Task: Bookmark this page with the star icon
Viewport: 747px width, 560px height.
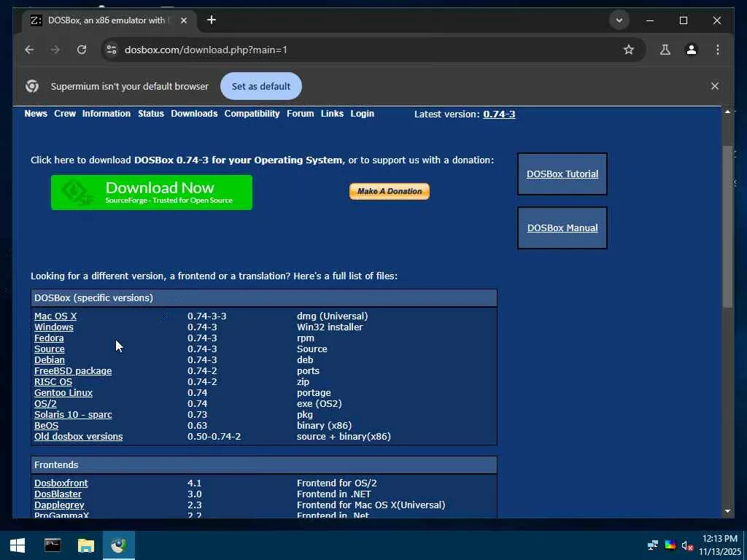Action: 628,50
